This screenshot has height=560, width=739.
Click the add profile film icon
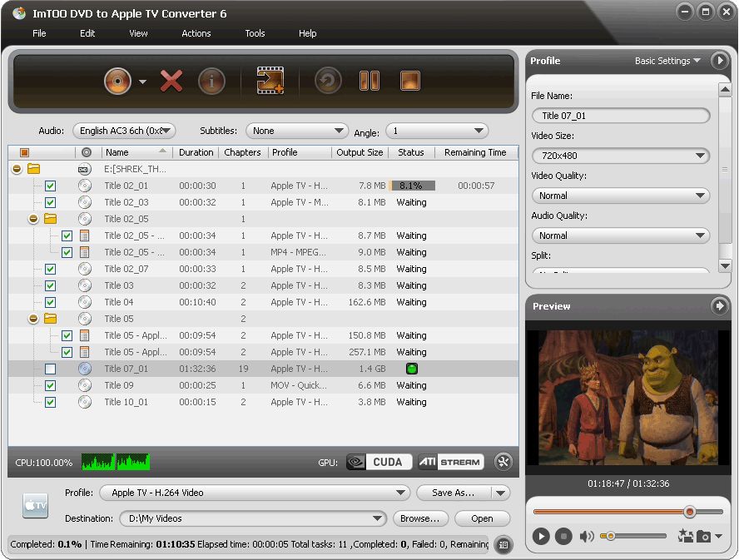270,80
